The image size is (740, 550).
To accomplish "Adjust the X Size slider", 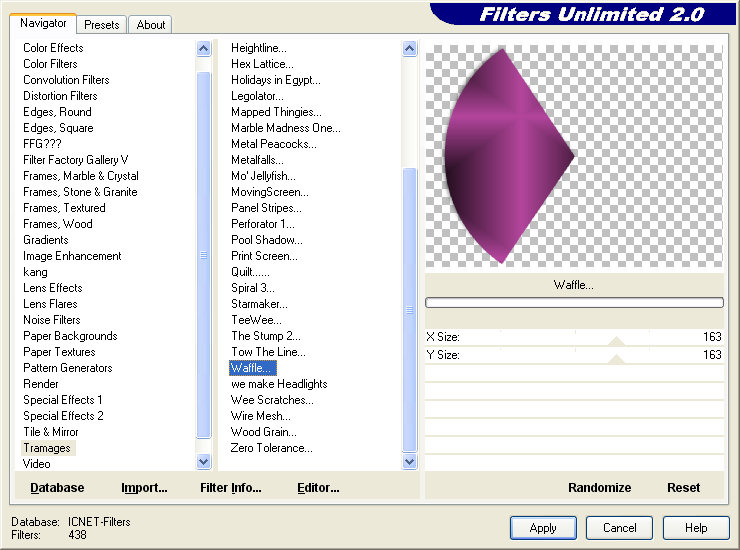I will coord(616,340).
